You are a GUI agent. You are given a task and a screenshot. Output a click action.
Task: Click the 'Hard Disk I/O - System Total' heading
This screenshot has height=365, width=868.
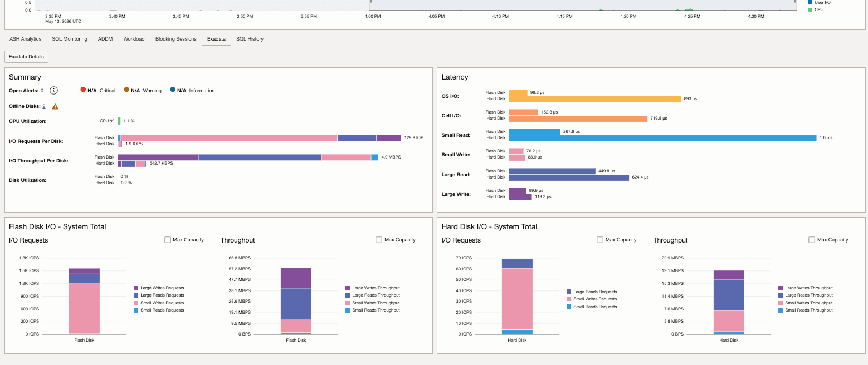489,226
